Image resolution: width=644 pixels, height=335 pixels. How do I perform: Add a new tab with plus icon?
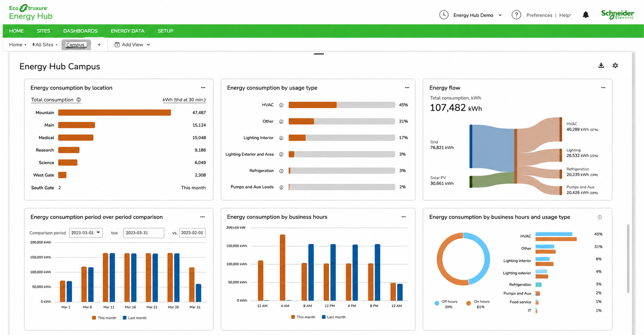99,45
